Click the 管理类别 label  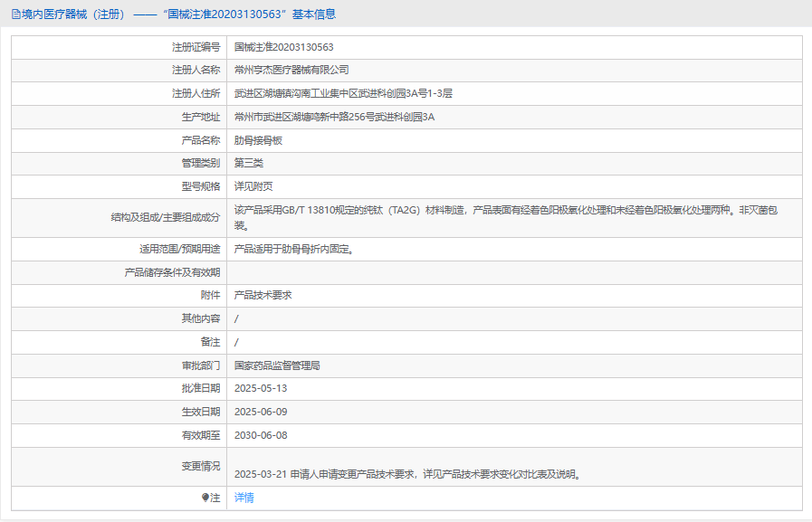click(200, 163)
